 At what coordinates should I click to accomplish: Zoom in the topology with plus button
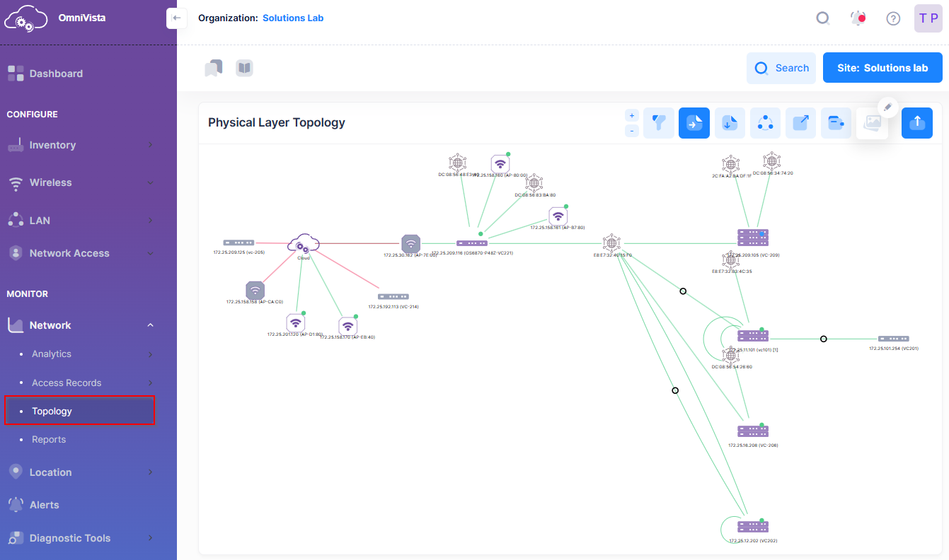[632, 115]
